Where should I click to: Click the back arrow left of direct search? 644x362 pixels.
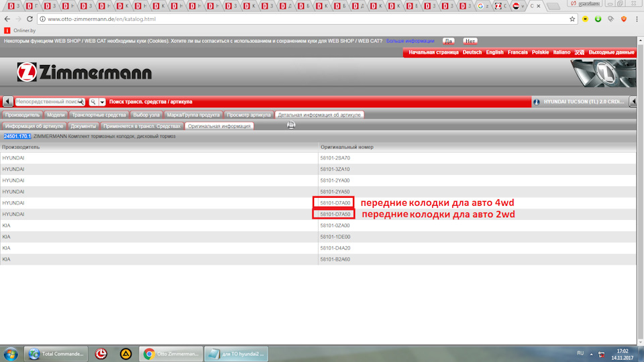(x=7, y=101)
